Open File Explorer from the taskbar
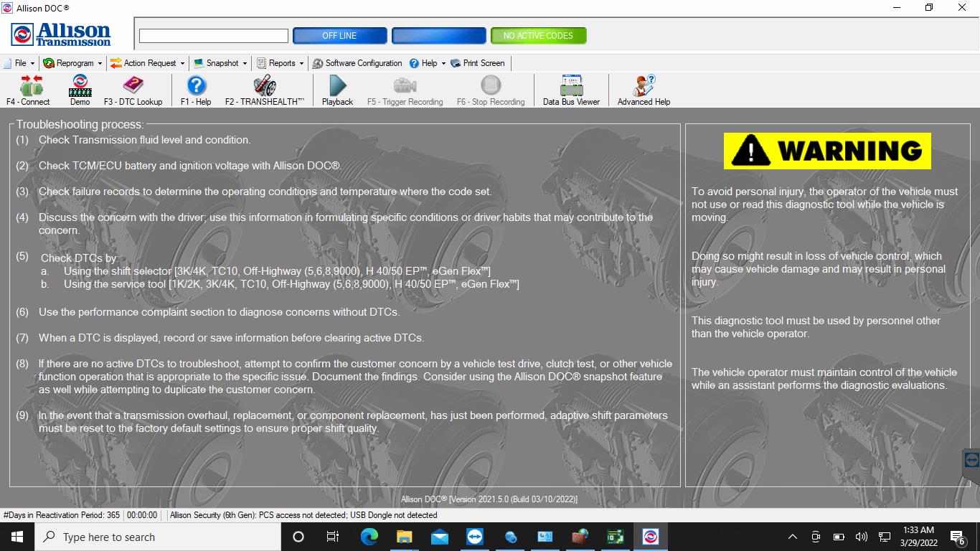Image resolution: width=980 pixels, height=551 pixels. tap(404, 537)
